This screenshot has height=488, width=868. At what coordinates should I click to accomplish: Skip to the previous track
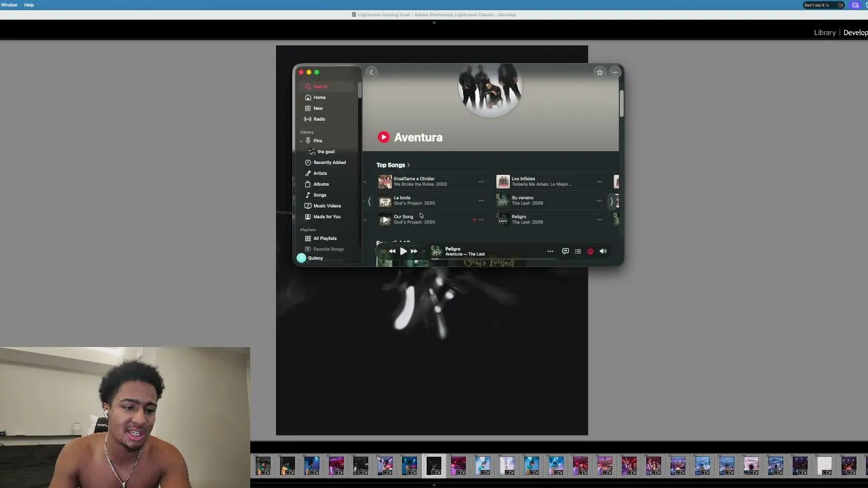392,251
